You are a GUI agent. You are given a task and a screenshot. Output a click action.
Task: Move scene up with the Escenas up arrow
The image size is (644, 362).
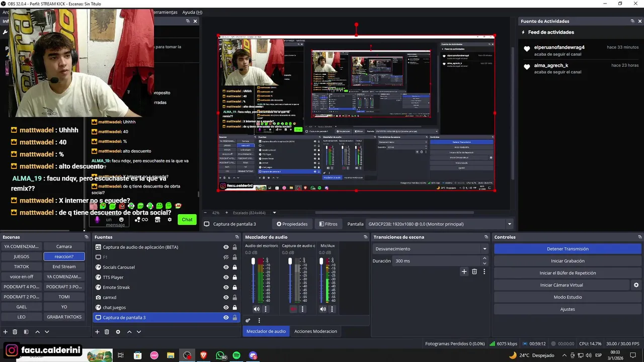(37, 332)
